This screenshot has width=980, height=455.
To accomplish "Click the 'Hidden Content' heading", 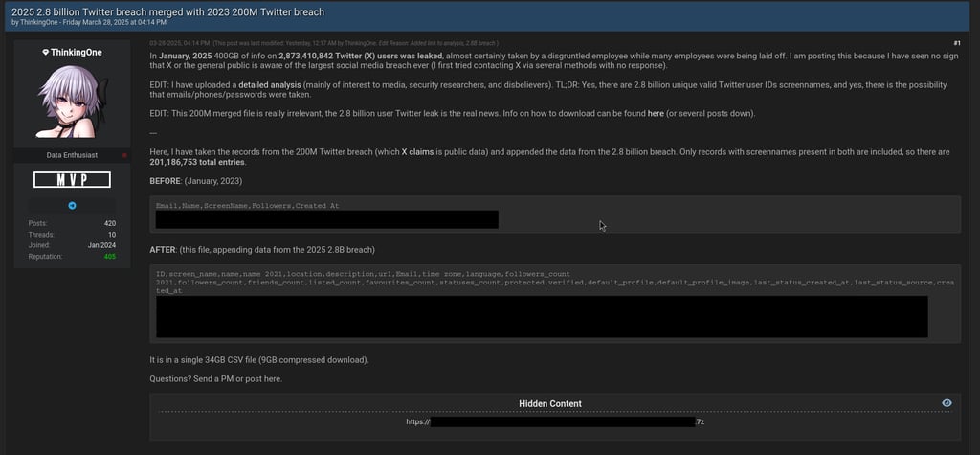I will click(550, 403).
